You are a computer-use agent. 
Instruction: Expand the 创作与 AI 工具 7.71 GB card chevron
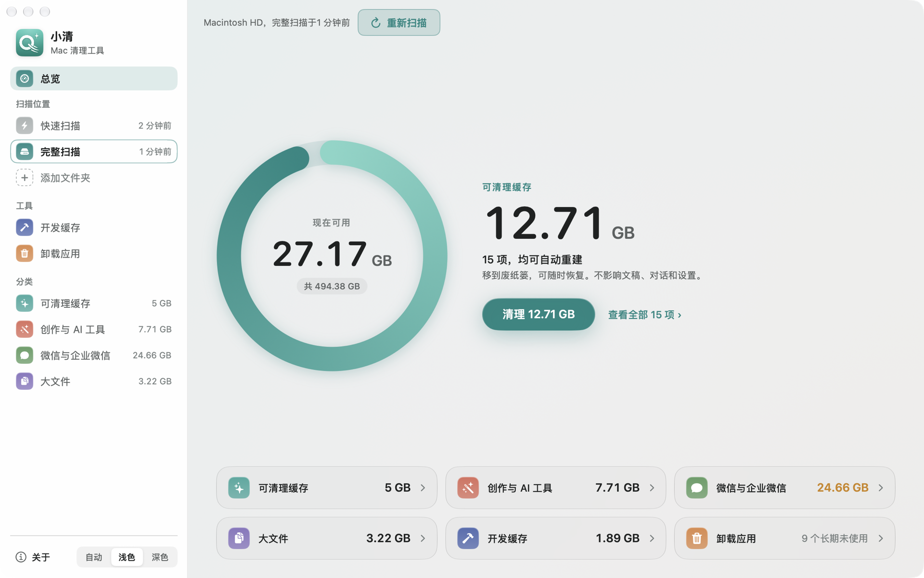click(x=652, y=488)
